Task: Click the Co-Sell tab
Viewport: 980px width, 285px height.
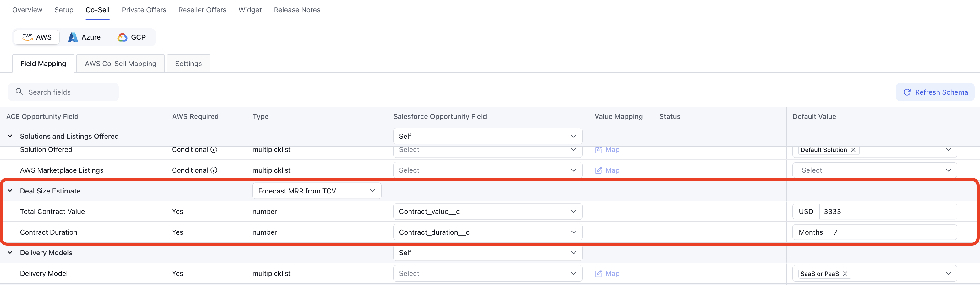Action: pos(97,10)
